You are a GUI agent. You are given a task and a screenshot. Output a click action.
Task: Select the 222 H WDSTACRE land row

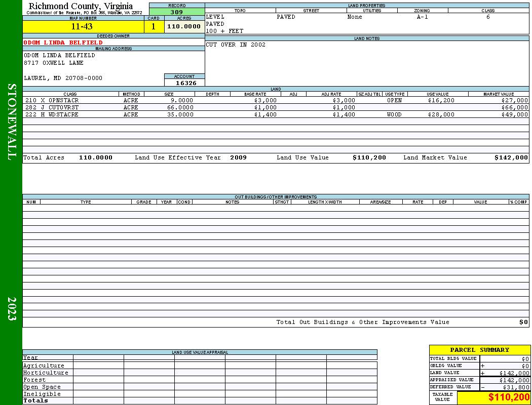(x=276, y=114)
